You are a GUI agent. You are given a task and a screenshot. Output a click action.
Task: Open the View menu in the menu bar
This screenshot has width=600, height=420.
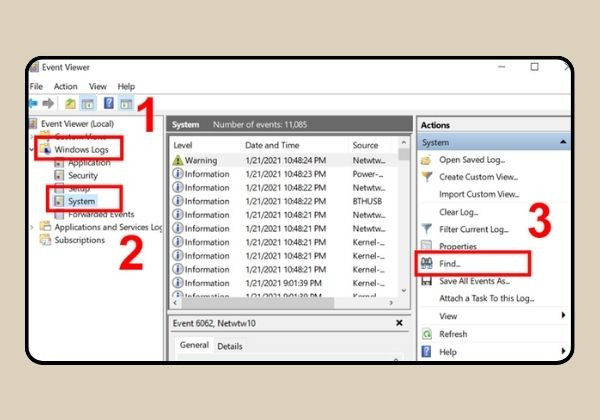(98, 86)
